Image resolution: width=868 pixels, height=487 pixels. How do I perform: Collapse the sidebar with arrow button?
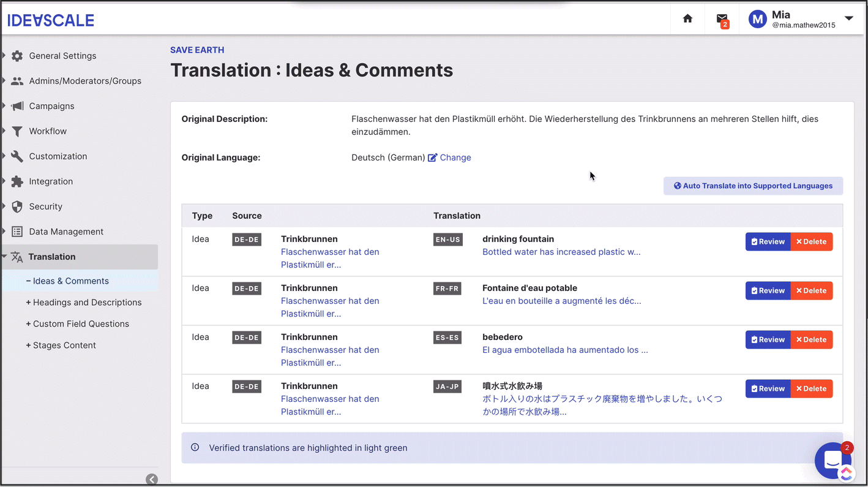point(152,480)
